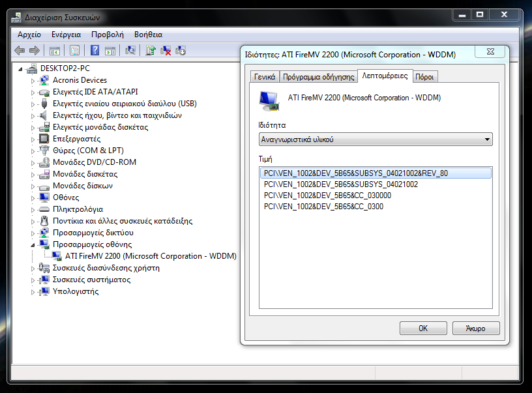Expand the Επεξεργαστές node

[x=33, y=139]
